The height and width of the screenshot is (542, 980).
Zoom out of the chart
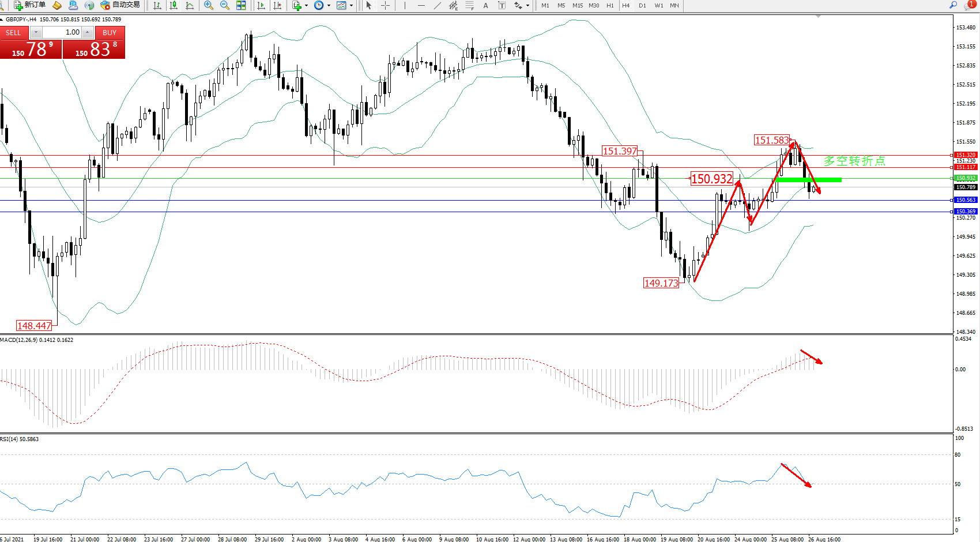(225, 5)
